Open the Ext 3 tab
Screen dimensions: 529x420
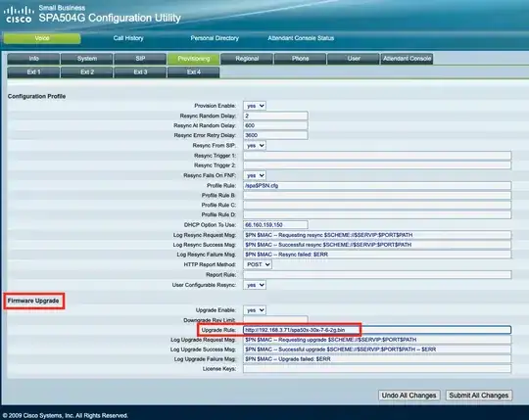140,72
